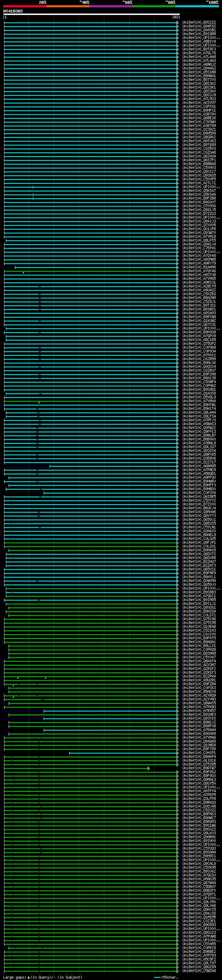Select hit UniRef100_C6FF61

199,106
